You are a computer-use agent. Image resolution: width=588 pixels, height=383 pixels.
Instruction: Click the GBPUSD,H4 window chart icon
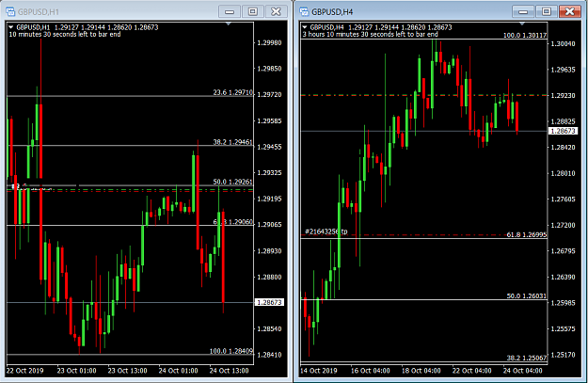point(304,11)
